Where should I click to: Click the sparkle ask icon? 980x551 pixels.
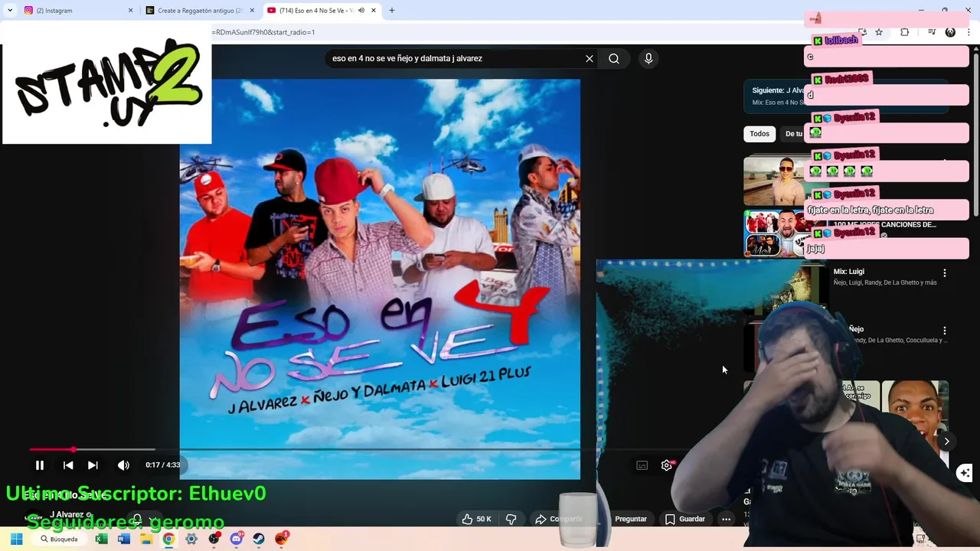pyautogui.click(x=965, y=473)
